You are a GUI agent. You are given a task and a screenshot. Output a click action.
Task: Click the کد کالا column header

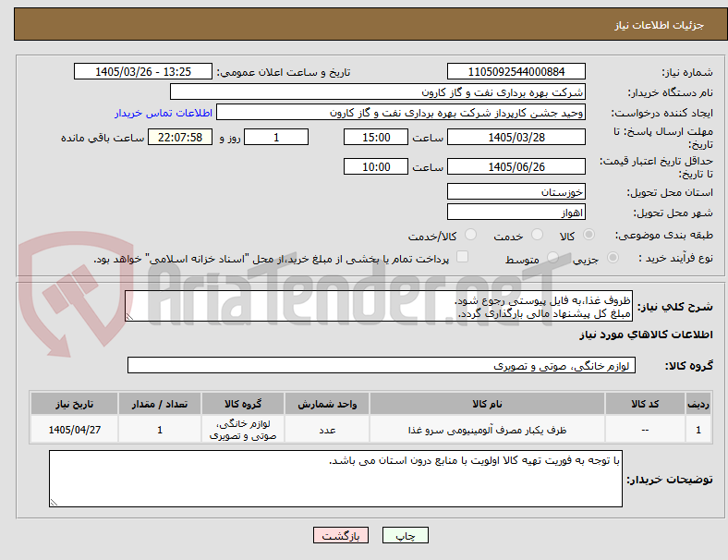click(645, 404)
